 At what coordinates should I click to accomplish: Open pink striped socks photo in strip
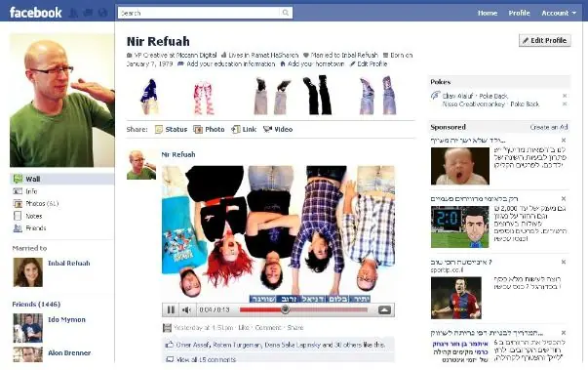tap(204, 98)
